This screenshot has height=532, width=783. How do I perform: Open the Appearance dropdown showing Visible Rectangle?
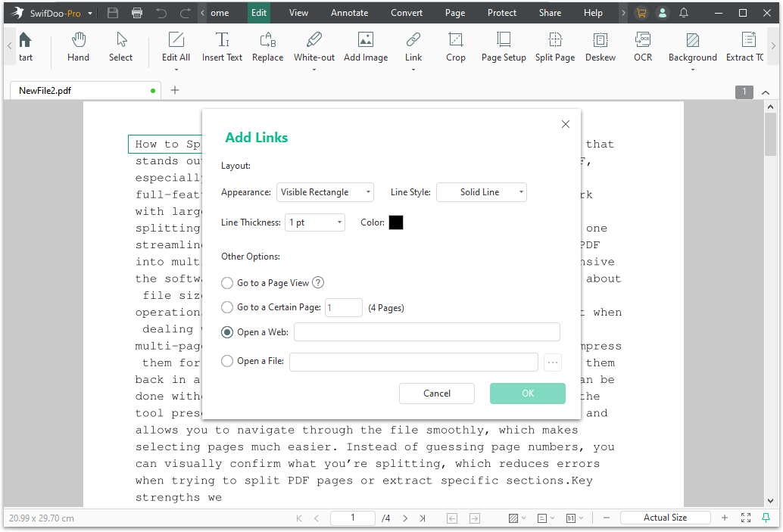click(325, 192)
